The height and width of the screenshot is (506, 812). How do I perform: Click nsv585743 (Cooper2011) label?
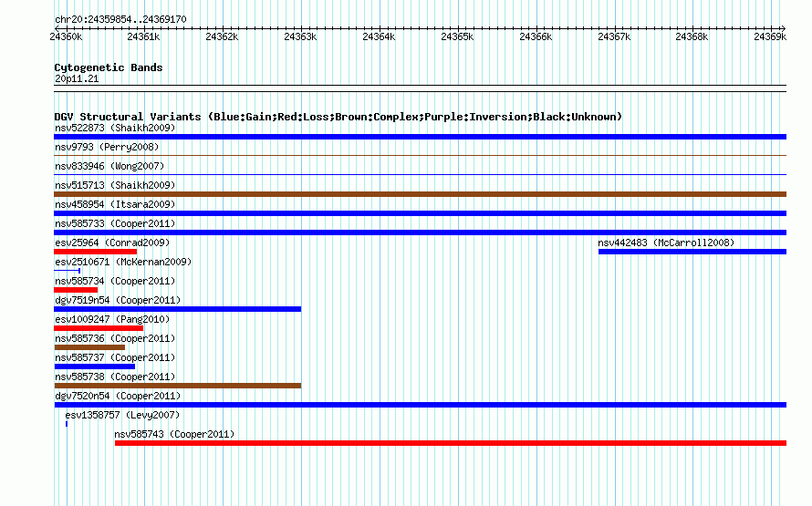174,434
